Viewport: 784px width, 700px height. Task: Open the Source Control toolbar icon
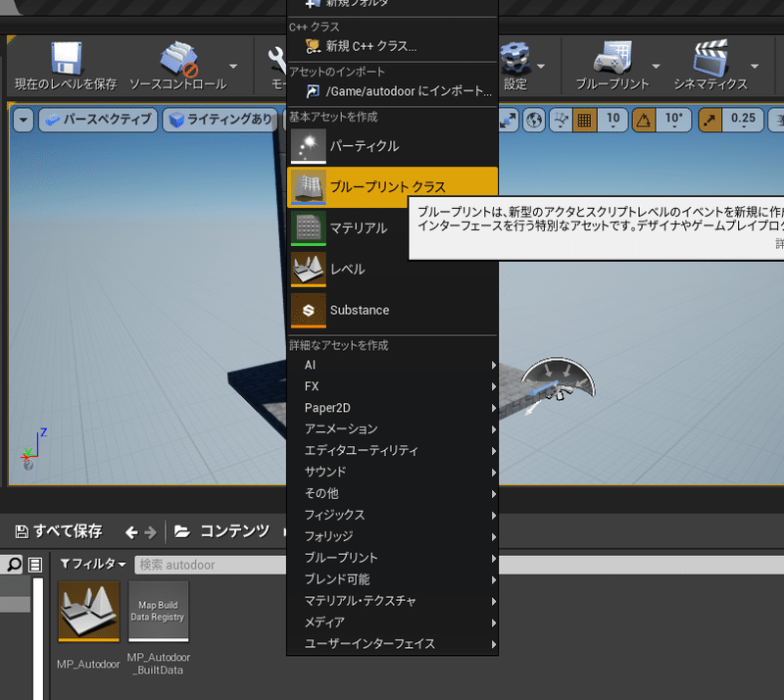click(178, 58)
